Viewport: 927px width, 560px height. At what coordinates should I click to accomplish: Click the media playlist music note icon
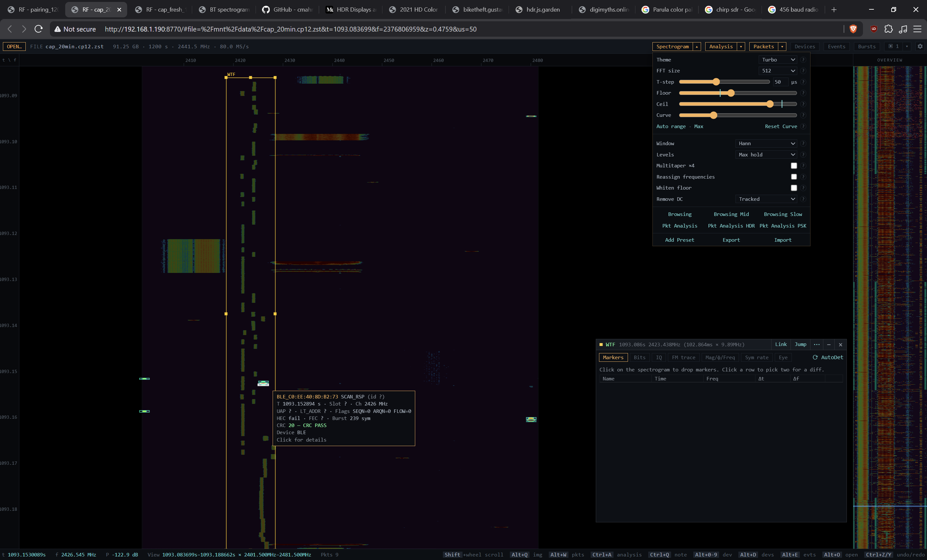pos(903,29)
